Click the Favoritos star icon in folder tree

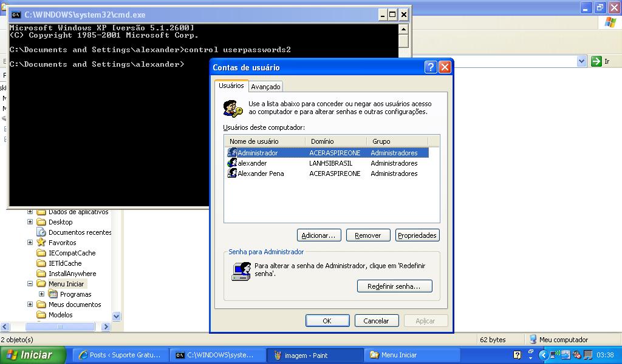(x=41, y=243)
